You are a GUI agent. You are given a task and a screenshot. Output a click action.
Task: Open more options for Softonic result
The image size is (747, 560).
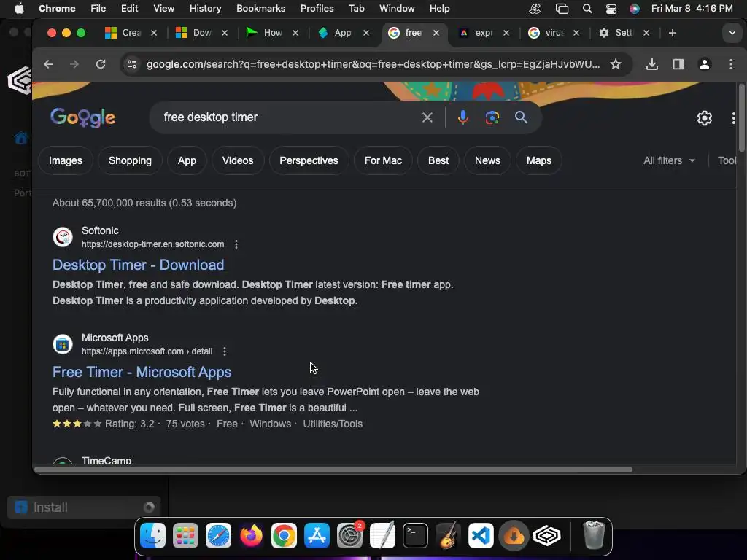coord(236,244)
